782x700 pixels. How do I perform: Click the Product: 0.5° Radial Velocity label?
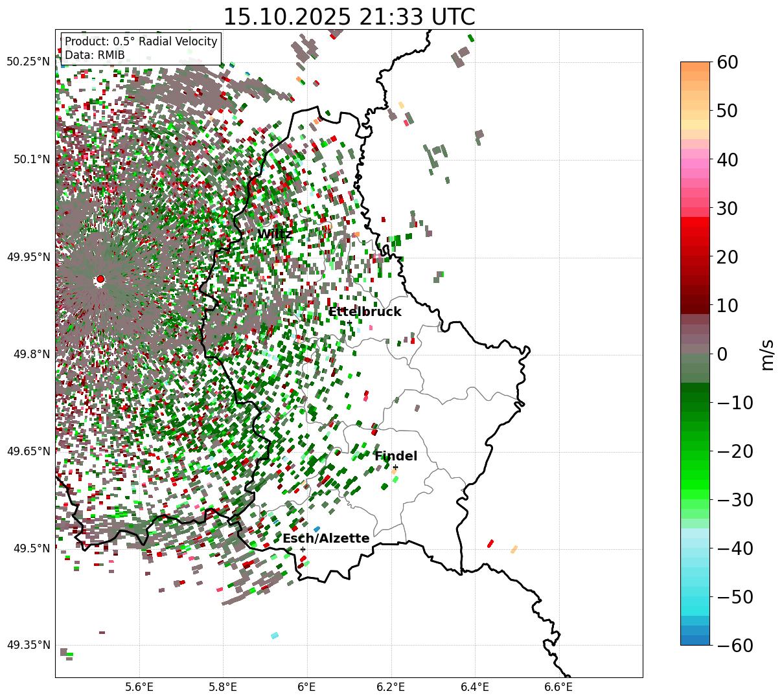(141, 41)
